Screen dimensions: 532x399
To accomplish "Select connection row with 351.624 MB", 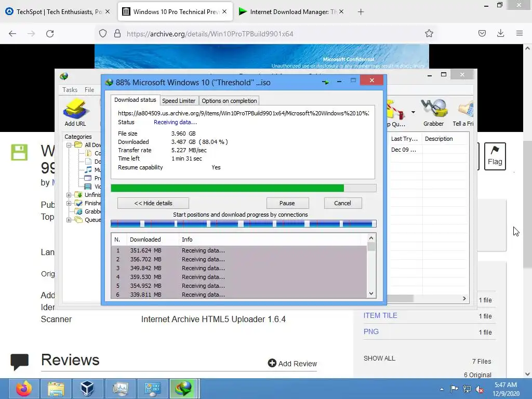I will pos(239,250).
